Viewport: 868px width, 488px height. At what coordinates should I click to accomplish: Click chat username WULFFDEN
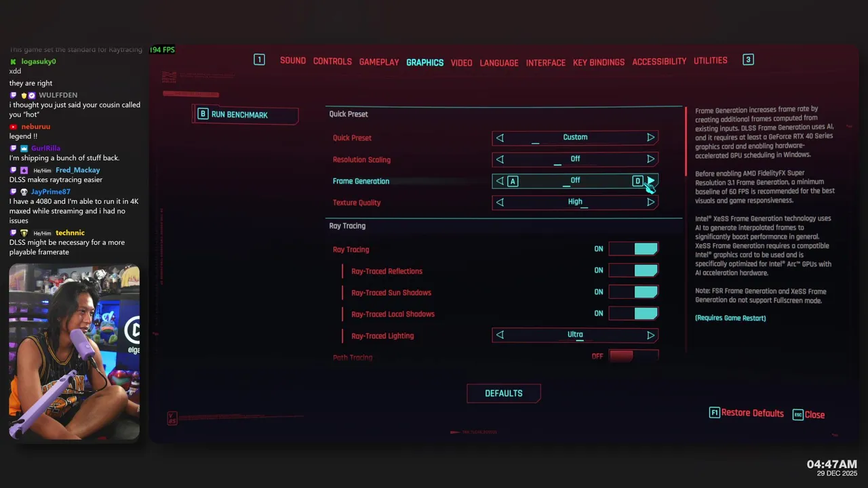tap(58, 95)
